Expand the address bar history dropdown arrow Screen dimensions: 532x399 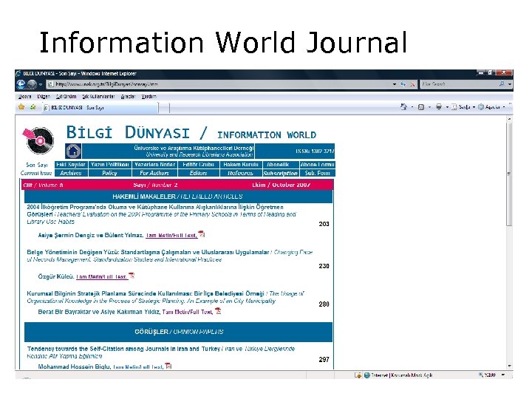pos(395,84)
